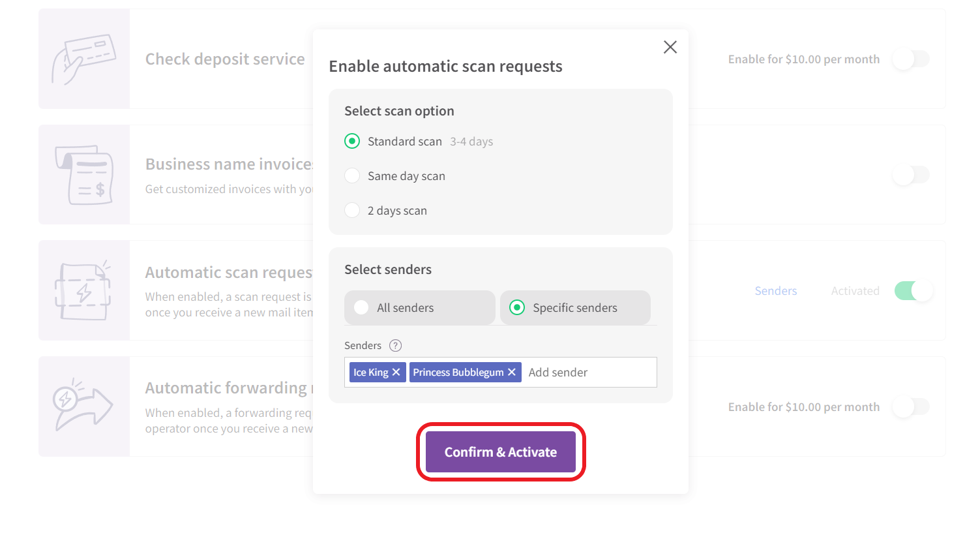This screenshot has width=980, height=535.
Task: Click the business name invoice icon
Action: click(x=84, y=175)
